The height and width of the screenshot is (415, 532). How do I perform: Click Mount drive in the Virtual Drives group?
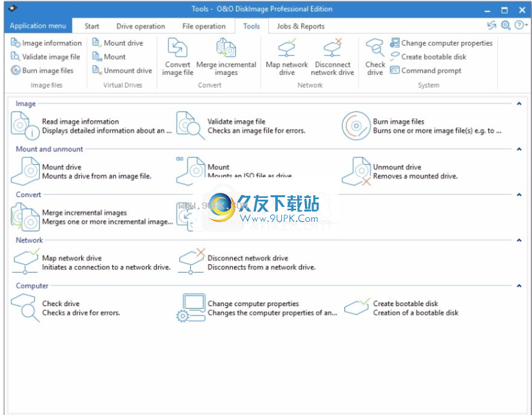[x=118, y=43]
